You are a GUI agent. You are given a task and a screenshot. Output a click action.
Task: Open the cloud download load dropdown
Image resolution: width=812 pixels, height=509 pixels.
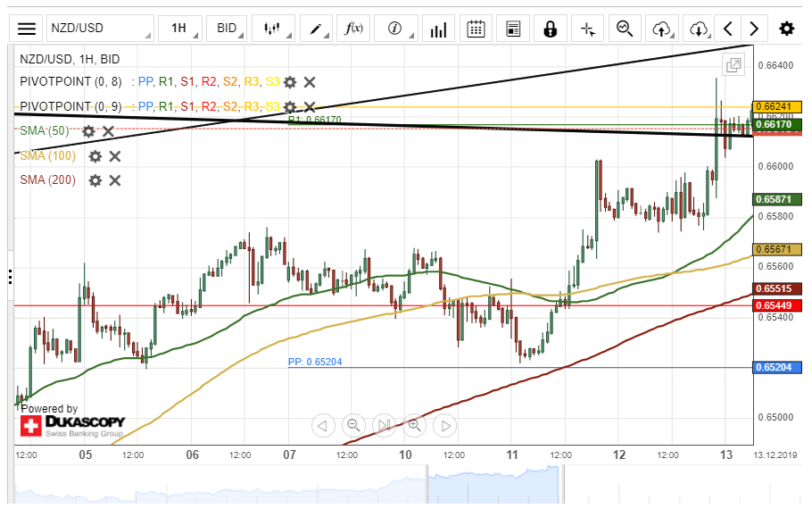point(699,29)
